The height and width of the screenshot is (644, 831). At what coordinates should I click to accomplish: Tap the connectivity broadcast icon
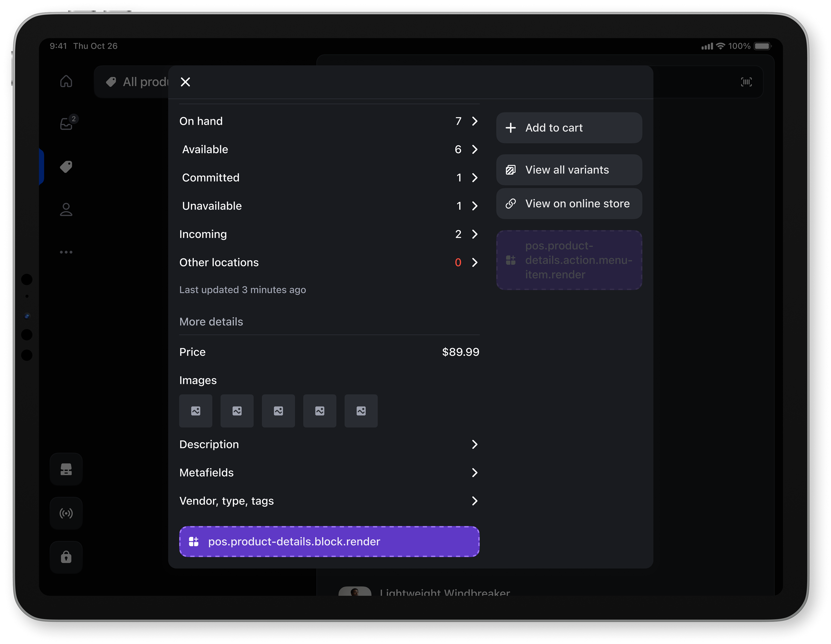[x=66, y=513]
